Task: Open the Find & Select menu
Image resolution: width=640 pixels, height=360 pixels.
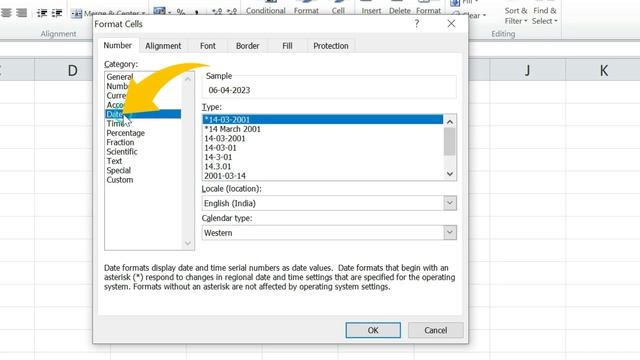Action: [544, 16]
